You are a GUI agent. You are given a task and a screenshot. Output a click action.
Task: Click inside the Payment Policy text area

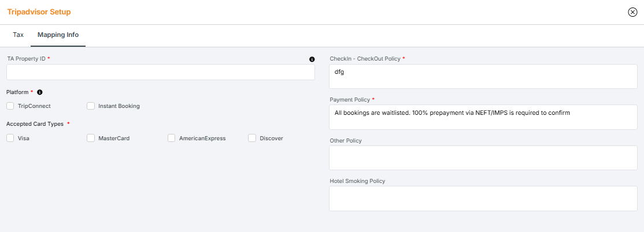[483, 117]
